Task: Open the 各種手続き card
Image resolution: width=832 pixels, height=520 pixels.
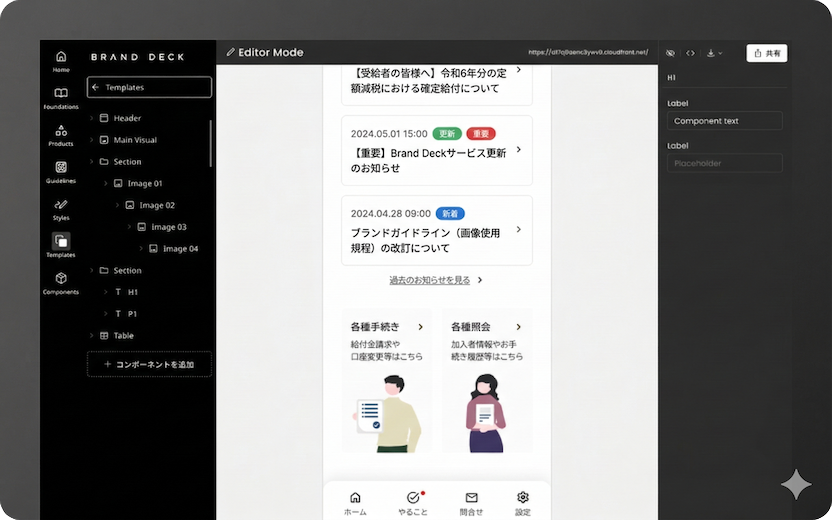Action: pyautogui.click(x=386, y=380)
